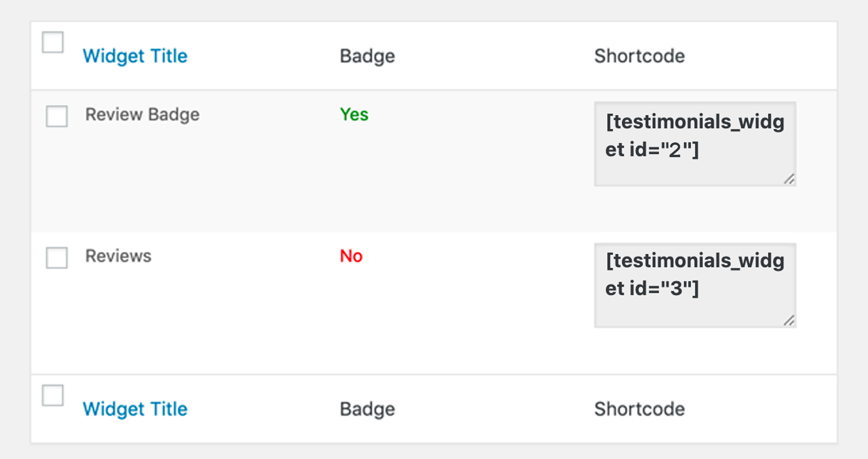Check the Review Badge row checkbox
The width and height of the screenshot is (868, 459).
coord(57,116)
